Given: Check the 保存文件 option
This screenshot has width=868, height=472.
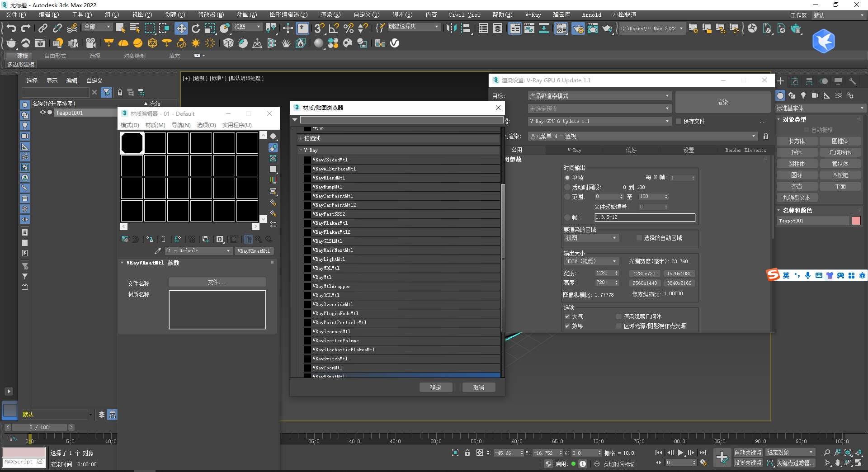Looking at the screenshot, I should [x=679, y=121].
